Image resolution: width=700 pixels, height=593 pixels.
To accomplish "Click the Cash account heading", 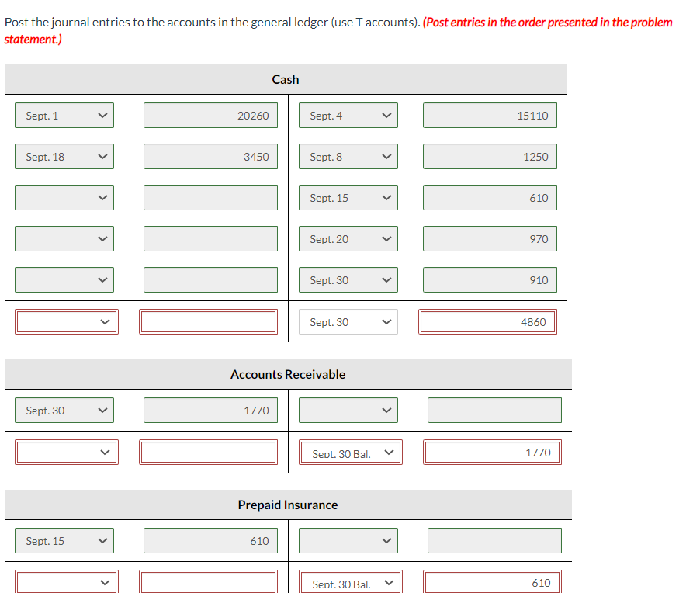I will pyautogui.click(x=286, y=79).
